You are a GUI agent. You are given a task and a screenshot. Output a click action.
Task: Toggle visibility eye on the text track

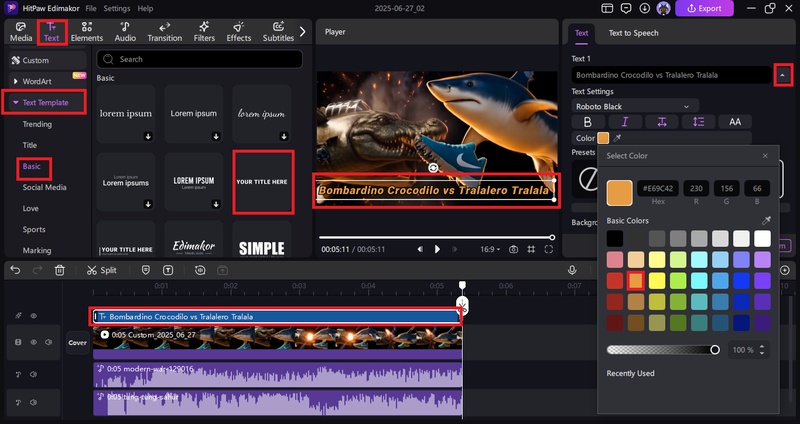pyautogui.click(x=32, y=316)
